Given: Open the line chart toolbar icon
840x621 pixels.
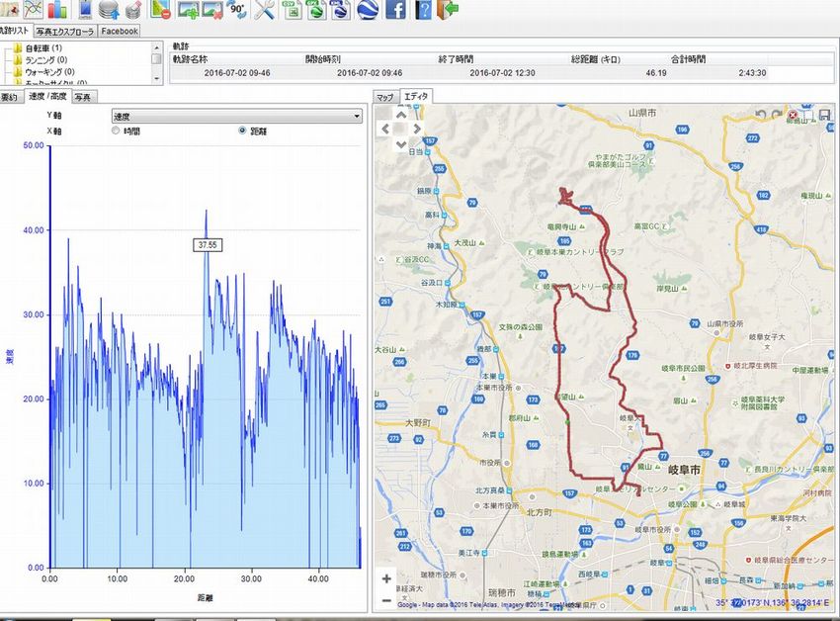Looking at the screenshot, I should click(34, 9).
